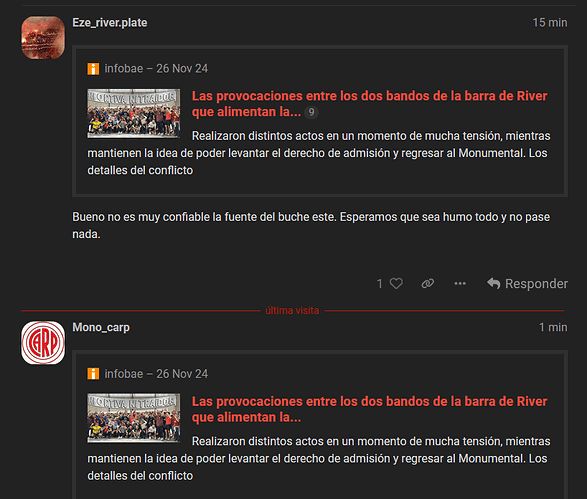Click the like count number 1

pos(380,283)
